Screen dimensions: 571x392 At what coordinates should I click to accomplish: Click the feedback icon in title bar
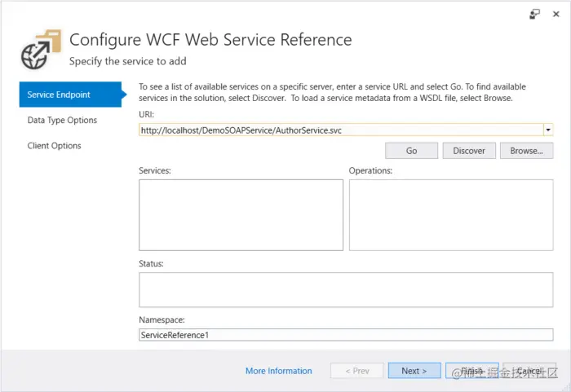534,14
